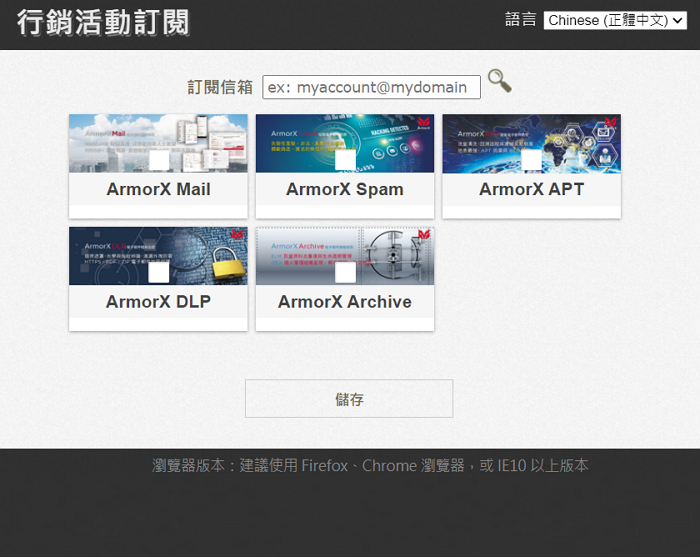This screenshot has width=700, height=557.
Task: Tick the ArmorX Archive checkbox
Action: [345, 273]
